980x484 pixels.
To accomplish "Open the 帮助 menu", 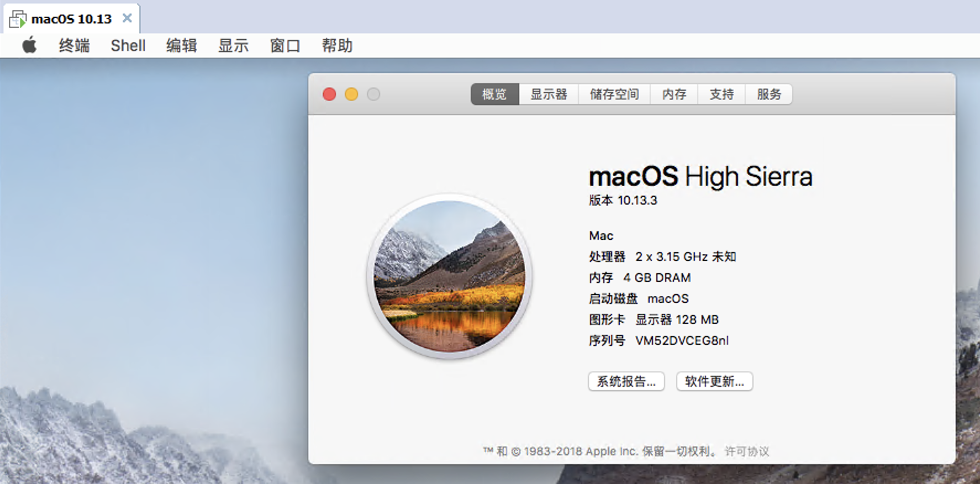I will (x=337, y=45).
